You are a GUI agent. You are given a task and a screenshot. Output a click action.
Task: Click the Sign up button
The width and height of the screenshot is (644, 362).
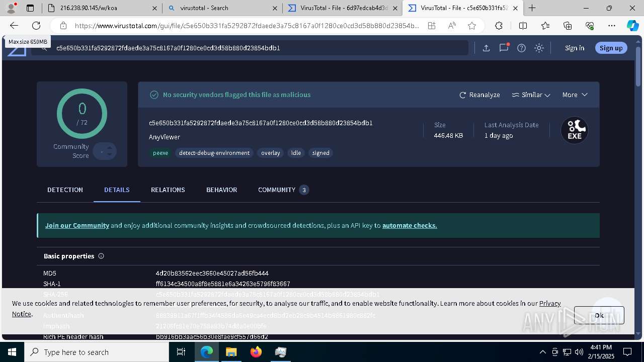pyautogui.click(x=611, y=48)
